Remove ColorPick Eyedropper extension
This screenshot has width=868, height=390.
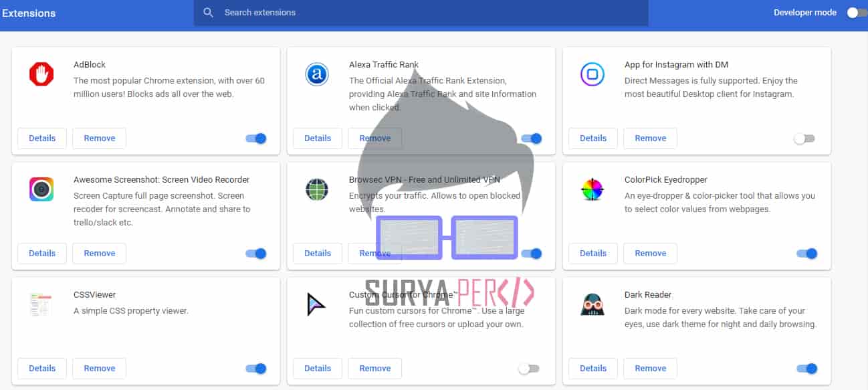651,254
